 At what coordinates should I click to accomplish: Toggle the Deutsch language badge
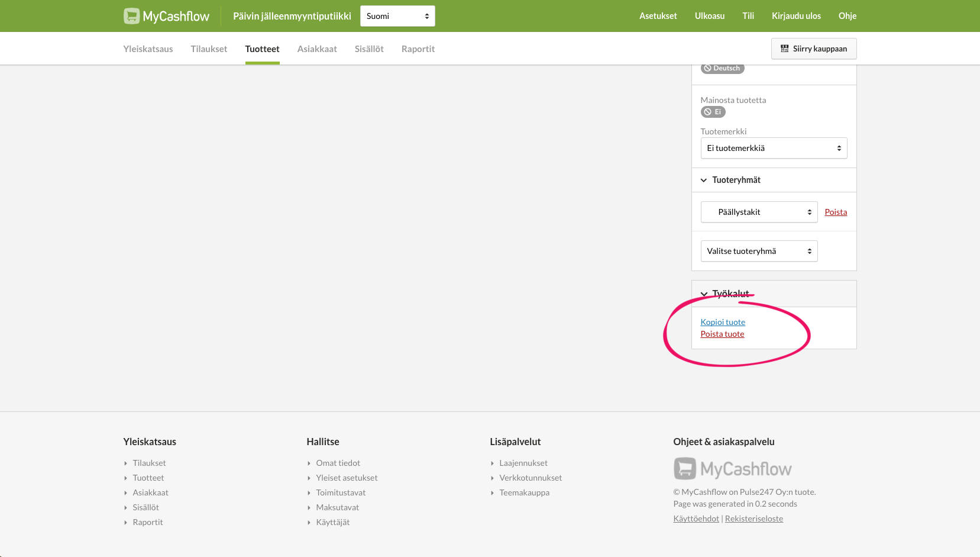coord(722,68)
